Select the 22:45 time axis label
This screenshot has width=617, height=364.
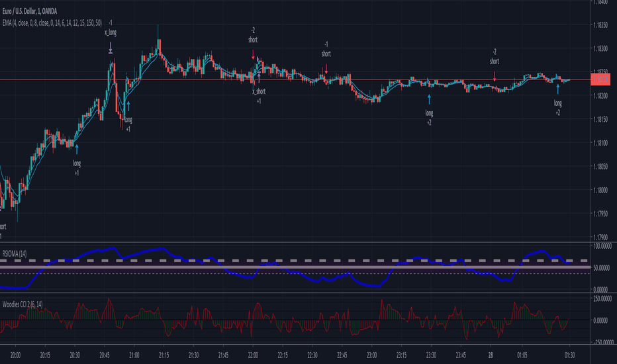coord(342,355)
